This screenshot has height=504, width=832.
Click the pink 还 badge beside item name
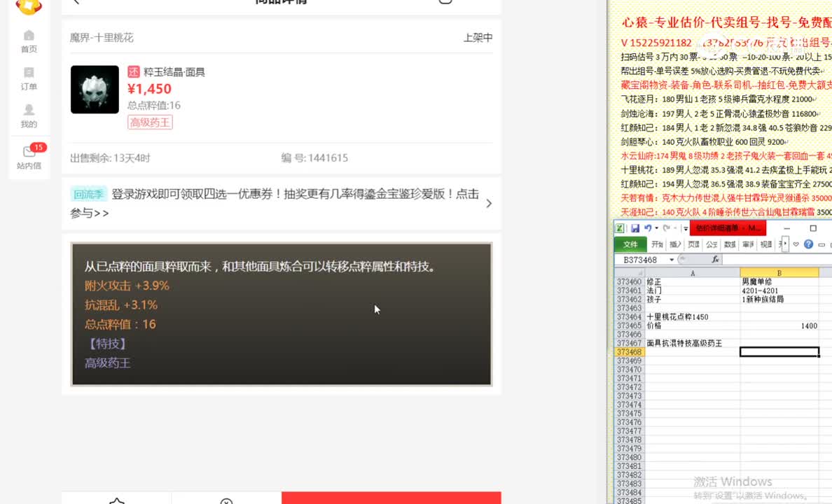[x=134, y=71]
